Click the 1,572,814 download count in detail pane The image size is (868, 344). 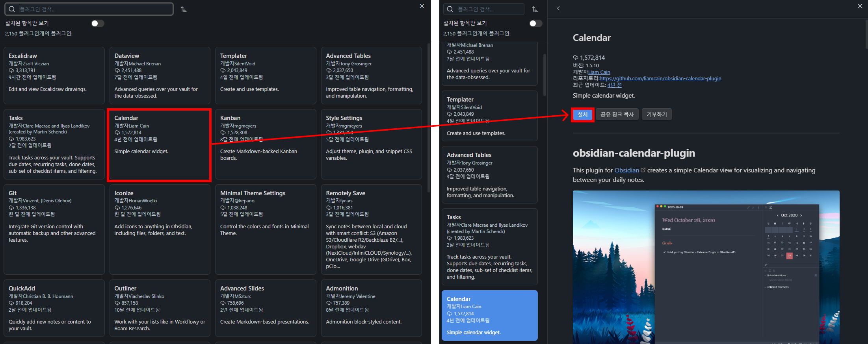592,58
